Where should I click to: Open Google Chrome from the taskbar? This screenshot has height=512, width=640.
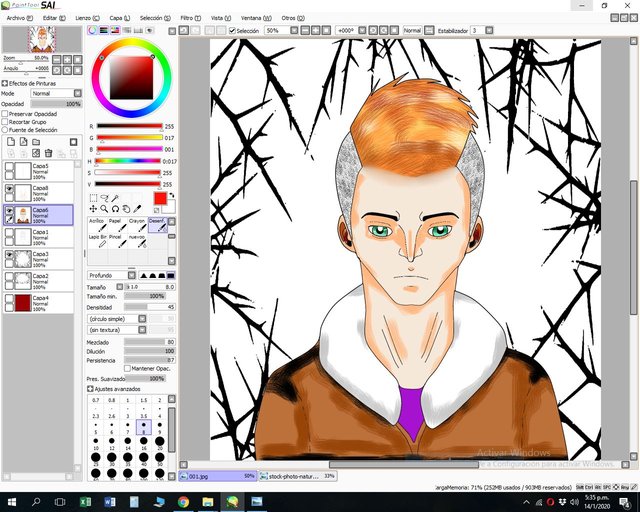tap(183, 502)
